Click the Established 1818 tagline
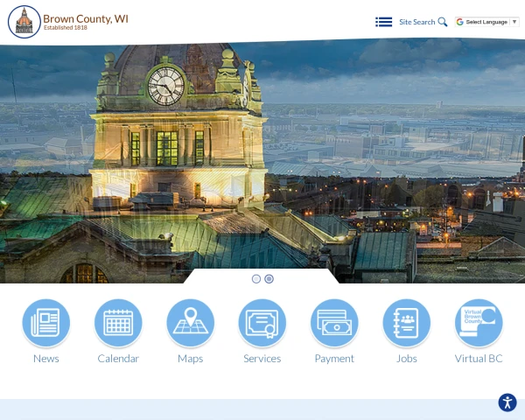 click(x=66, y=28)
